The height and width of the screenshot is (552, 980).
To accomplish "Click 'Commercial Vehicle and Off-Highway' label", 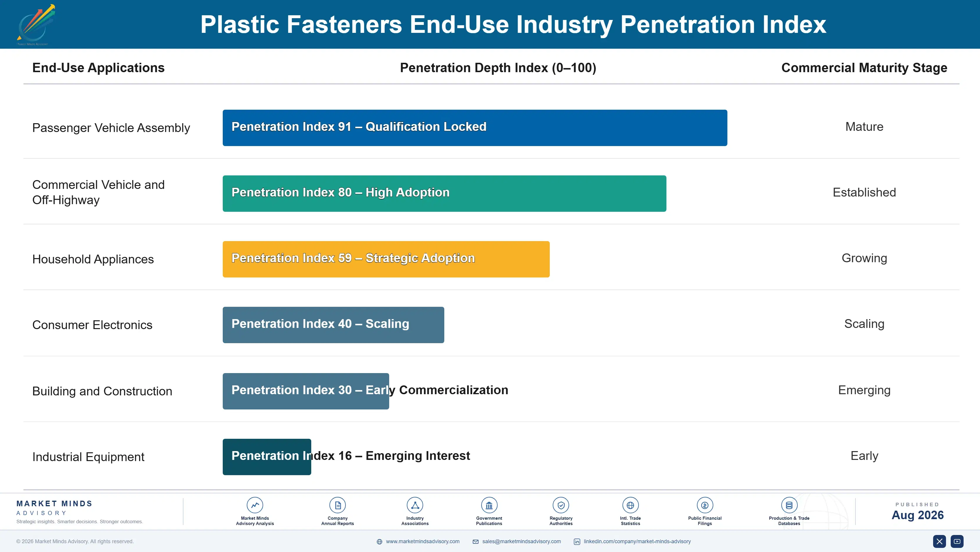I will tap(98, 192).
